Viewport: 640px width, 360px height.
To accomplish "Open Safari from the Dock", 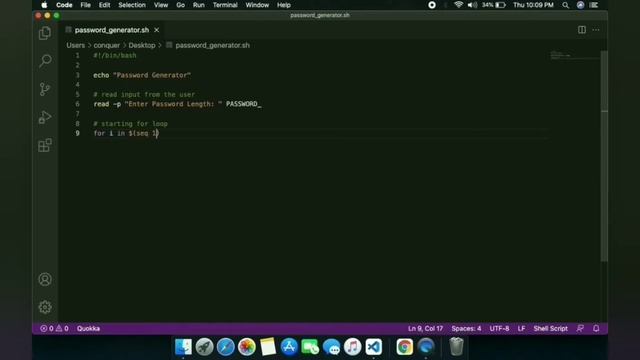I will click(x=225, y=347).
